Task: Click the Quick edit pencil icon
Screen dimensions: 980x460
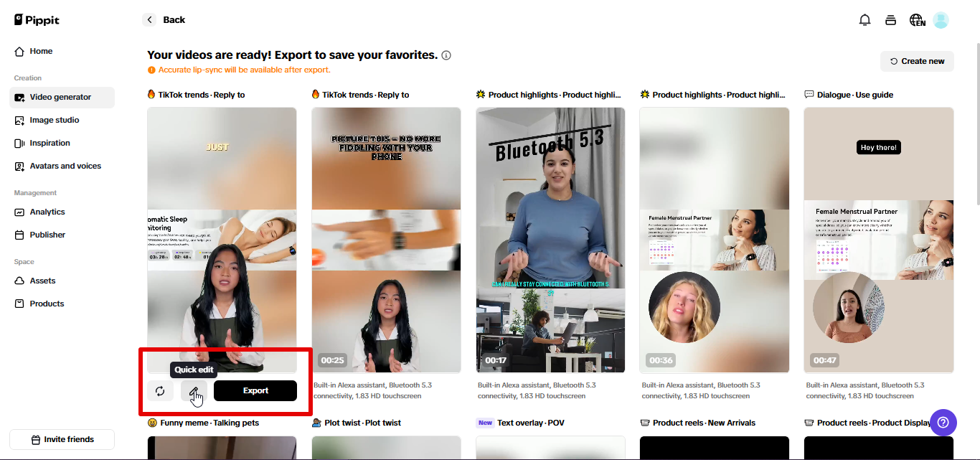Action: (x=194, y=391)
